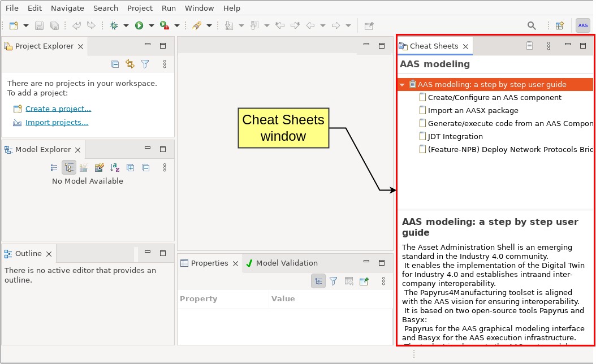
Task: Toggle Pin to Selection in Properties view
Action: pyautogui.click(x=364, y=281)
